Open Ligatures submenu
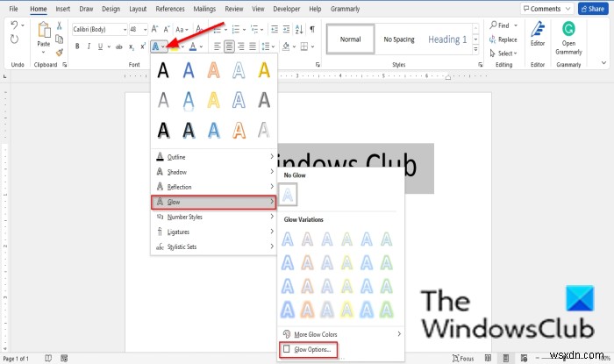 (x=214, y=232)
